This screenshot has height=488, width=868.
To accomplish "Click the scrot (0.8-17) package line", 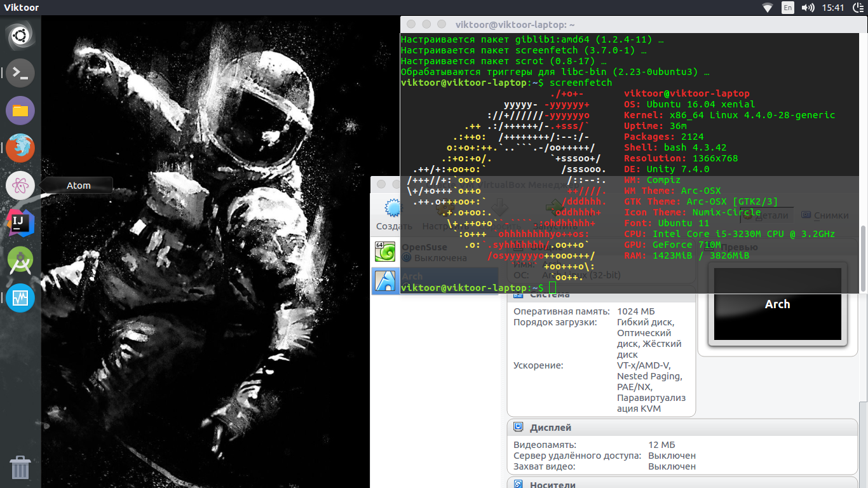I will coord(503,61).
